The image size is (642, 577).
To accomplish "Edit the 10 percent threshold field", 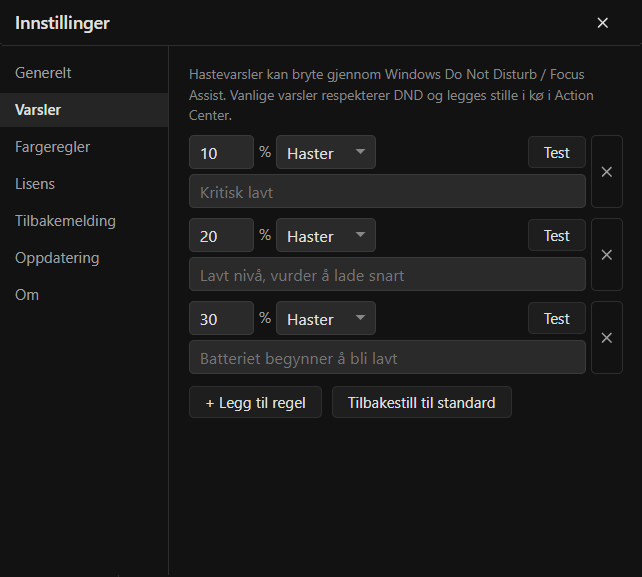I will 221,152.
